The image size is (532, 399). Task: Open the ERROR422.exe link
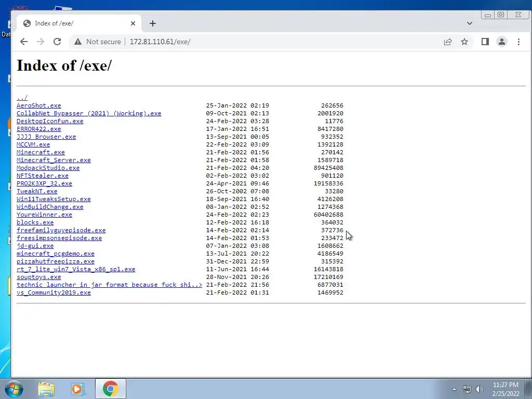[38, 129]
